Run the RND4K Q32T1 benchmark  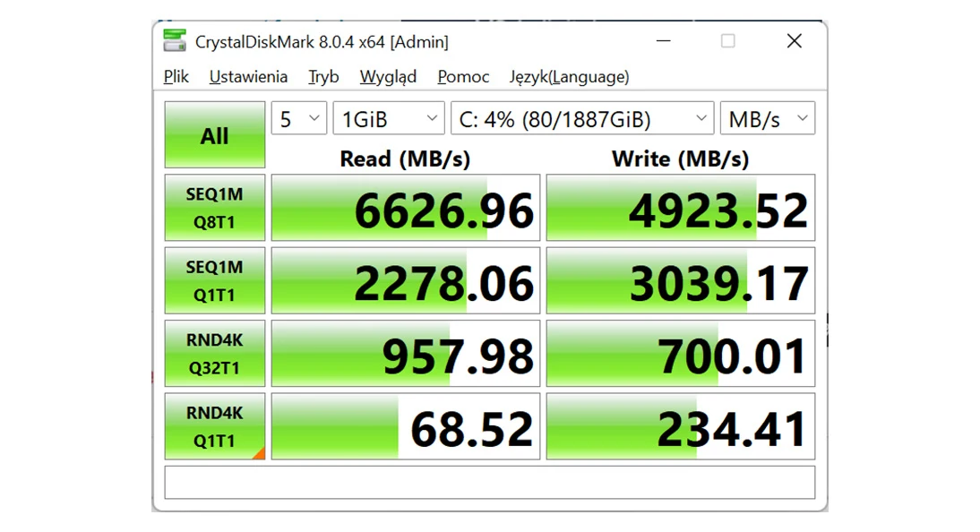[214, 352]
